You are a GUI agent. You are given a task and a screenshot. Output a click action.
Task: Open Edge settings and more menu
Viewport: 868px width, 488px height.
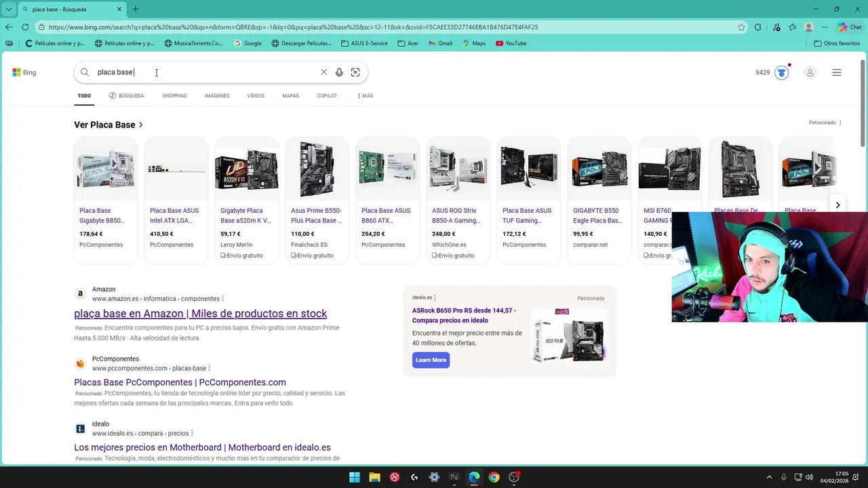825,27
